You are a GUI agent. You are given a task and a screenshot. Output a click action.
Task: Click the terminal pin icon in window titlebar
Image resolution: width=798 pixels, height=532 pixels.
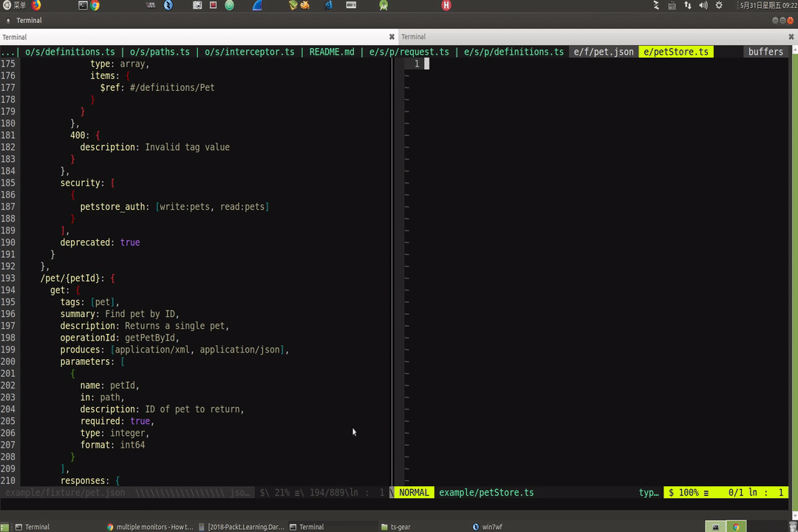coord(7,21)
